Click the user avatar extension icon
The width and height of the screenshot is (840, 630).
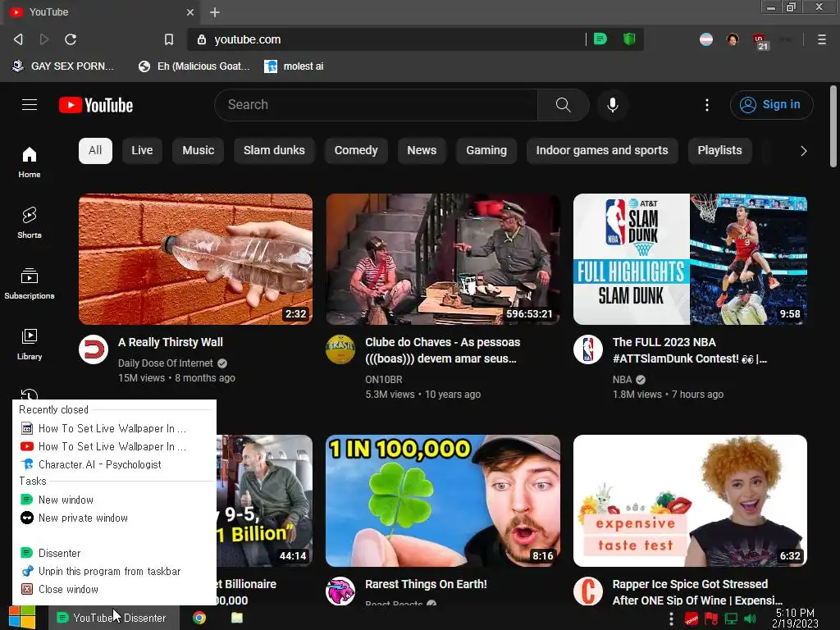pos(733,39)
